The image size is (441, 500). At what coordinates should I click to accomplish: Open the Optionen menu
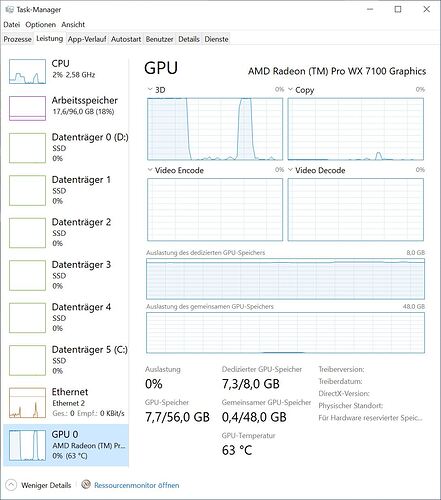point(40,25)
